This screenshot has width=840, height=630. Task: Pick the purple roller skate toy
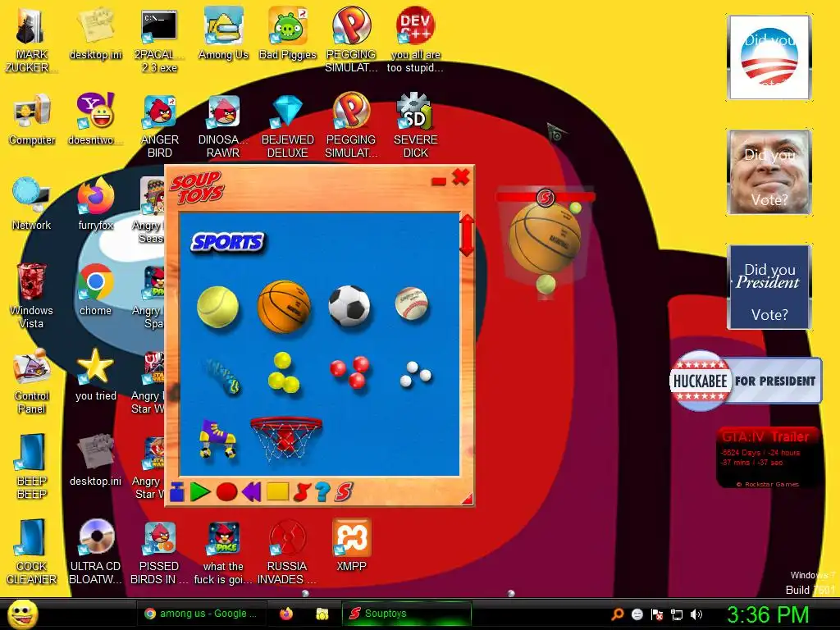point(217,439)
